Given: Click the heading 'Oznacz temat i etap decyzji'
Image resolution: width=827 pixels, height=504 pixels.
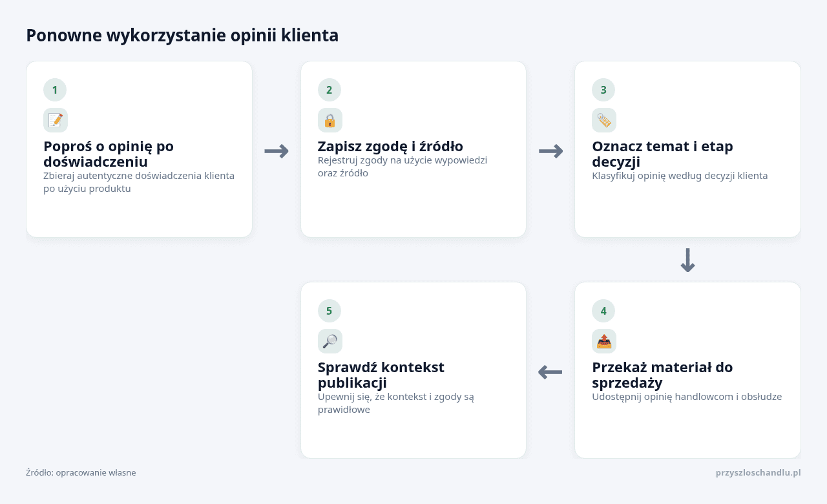Looking at the screenshot, I should tap(662, 154).
